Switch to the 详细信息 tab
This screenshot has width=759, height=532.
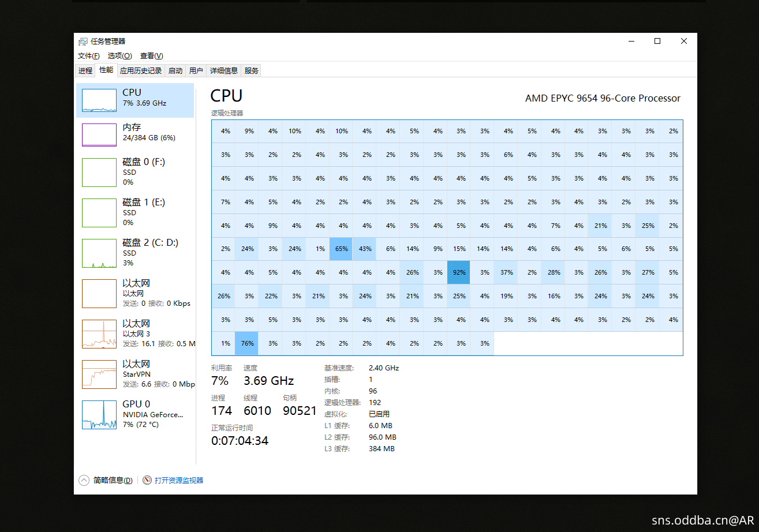tap(223, 70)
